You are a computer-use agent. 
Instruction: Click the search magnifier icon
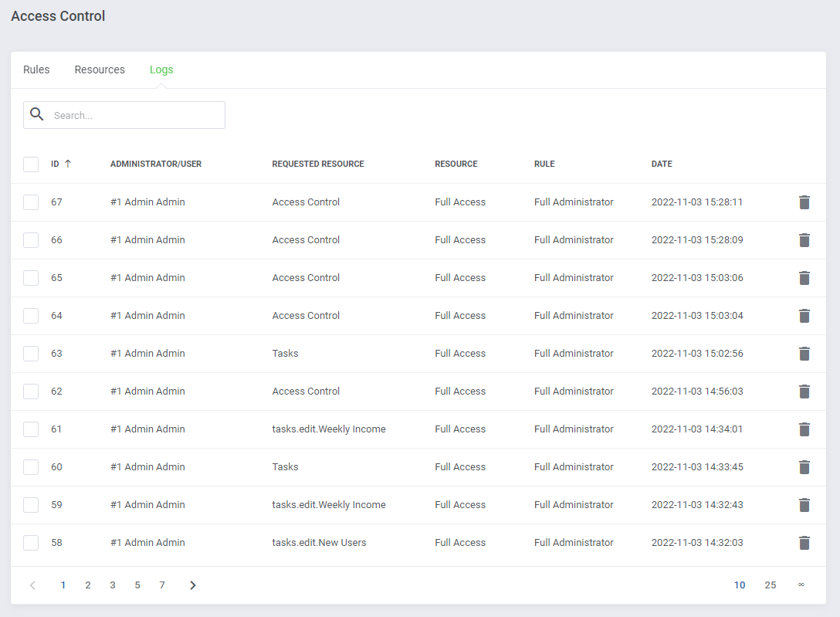[36, 114]
